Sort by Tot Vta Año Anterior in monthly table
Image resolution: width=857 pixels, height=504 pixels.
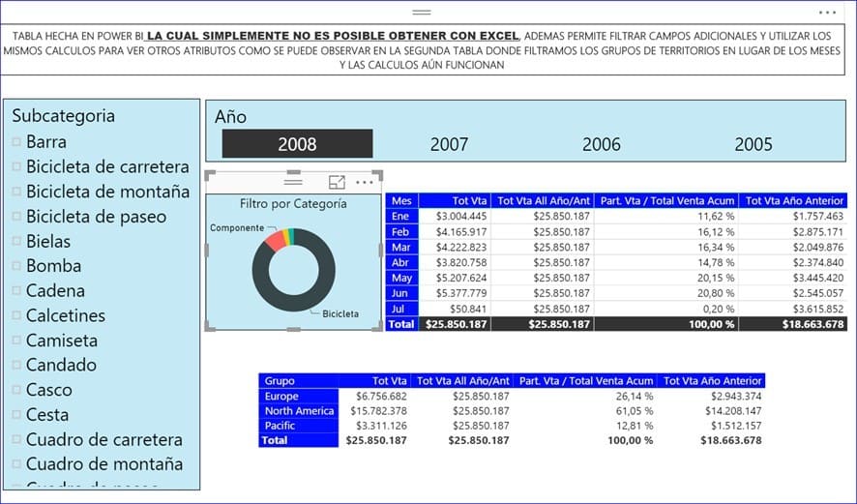[x=793, y=200]
